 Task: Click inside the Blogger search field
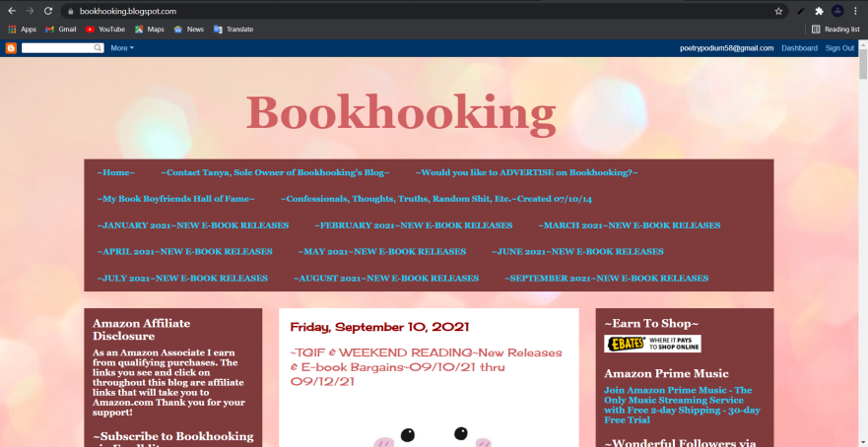pyautogui.click(x=57, y=48)
